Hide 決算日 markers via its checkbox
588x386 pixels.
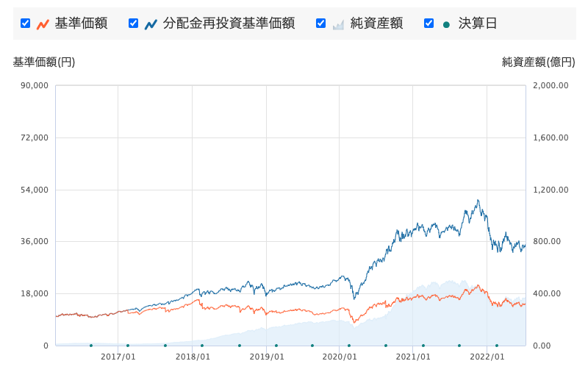429,24
